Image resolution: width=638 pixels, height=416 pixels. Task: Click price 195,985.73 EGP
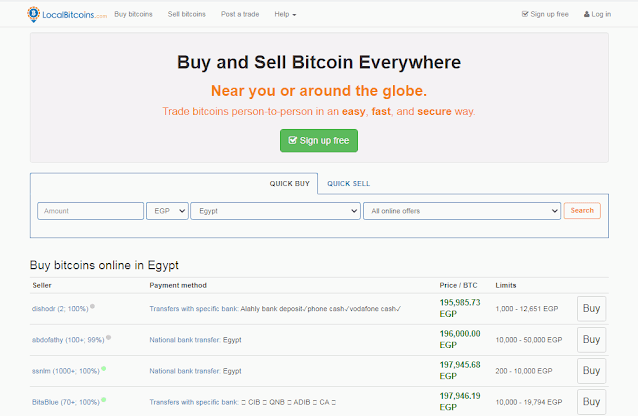click(460, 308)
